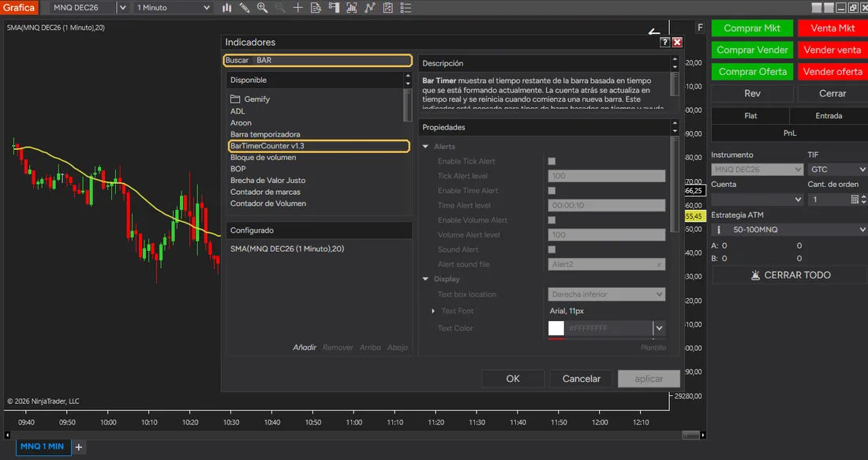Viewport: 868px width, 460px height.
Task: Click the Venta Mkt button
Action: point(832,28)
